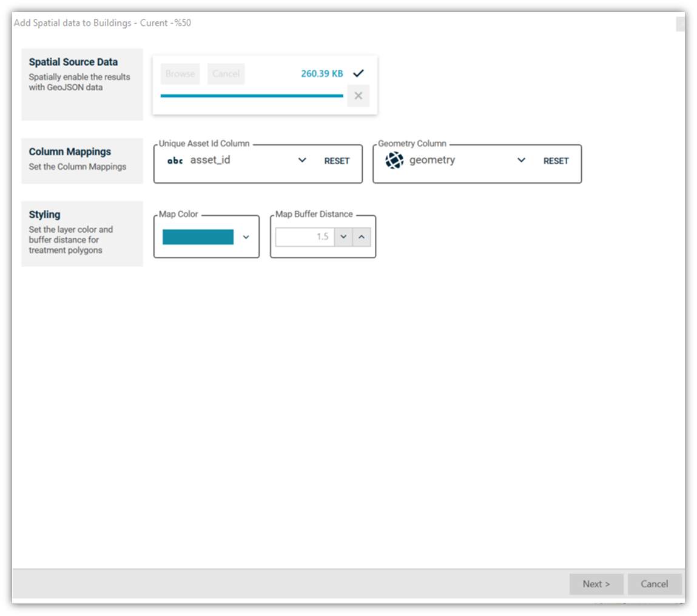Close the dialog using the top-right button

click(681, 24)
